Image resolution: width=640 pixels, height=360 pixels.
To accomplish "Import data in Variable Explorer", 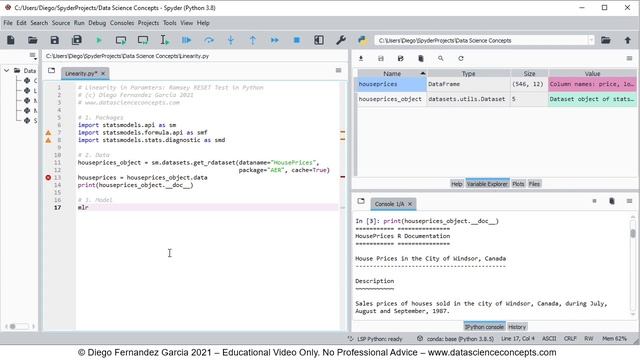I will click(361, 58).
